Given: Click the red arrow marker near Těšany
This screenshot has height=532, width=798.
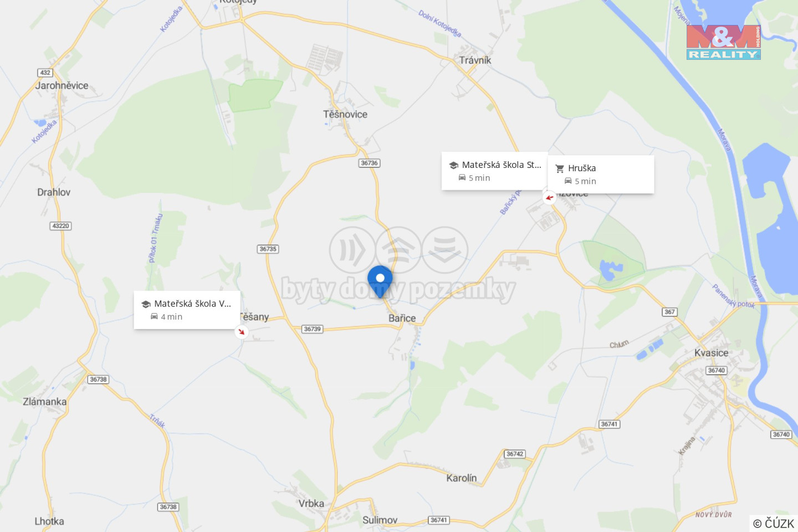Looking at the screenshot, I should click(241, 332).
